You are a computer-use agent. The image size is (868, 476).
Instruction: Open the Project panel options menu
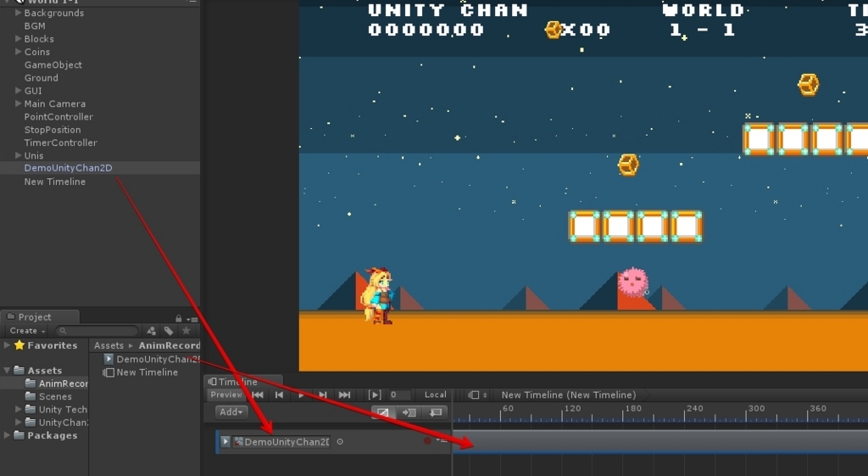point(192,319)
